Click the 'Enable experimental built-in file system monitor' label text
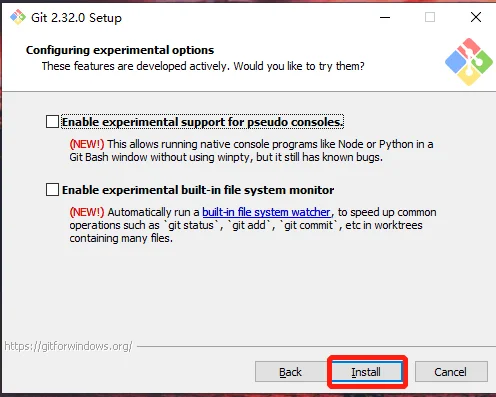 198,190
